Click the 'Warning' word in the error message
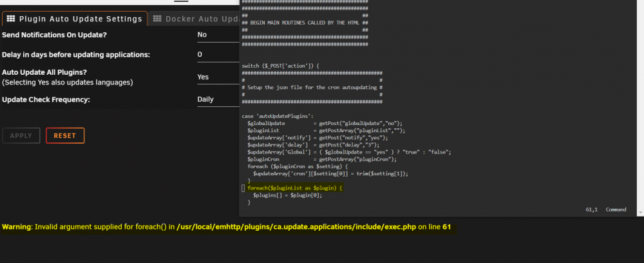 pos(17,227)
